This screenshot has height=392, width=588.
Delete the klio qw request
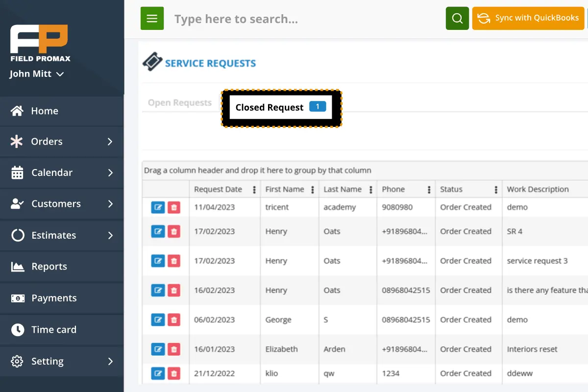[x=173, y=373]
